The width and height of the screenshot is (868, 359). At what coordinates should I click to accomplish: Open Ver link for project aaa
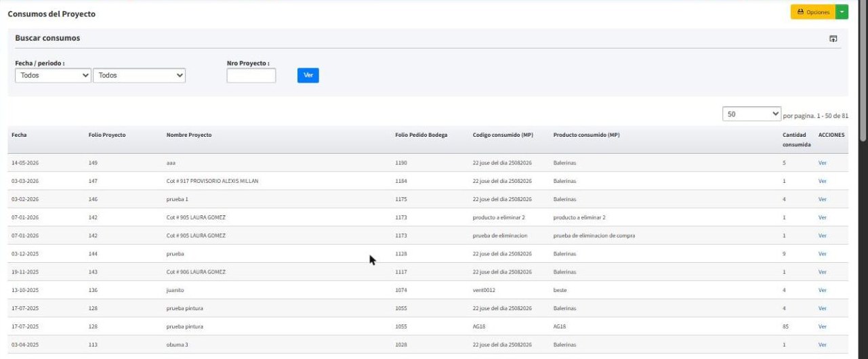coord(823,163)
